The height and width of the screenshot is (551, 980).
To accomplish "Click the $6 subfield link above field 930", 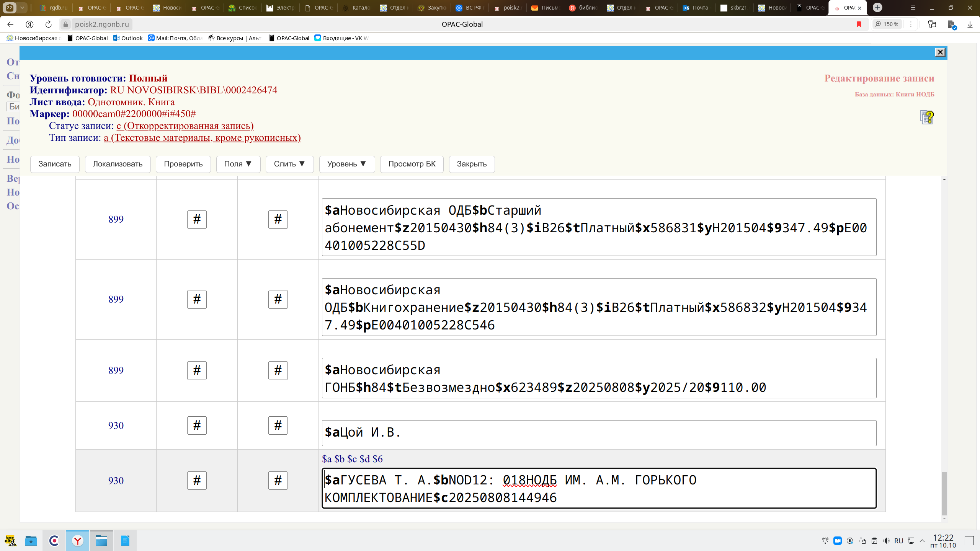I will [x=377, y=459].
